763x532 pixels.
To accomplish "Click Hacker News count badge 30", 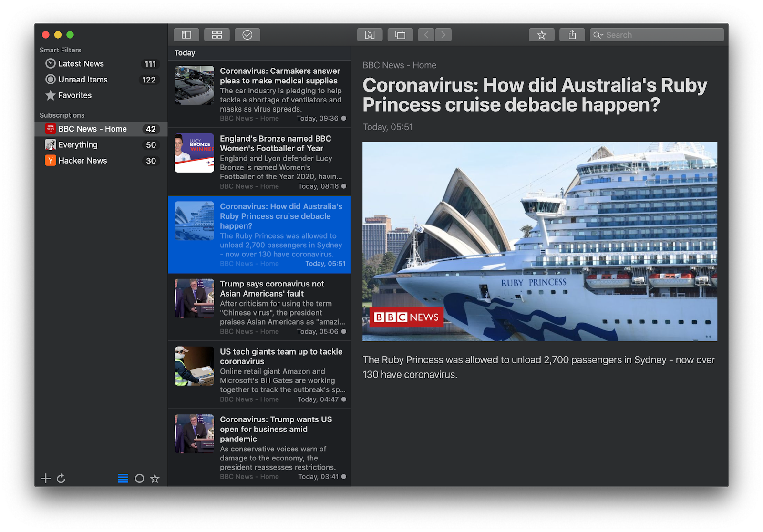I will pyautogui.click(x=151, y=161).
